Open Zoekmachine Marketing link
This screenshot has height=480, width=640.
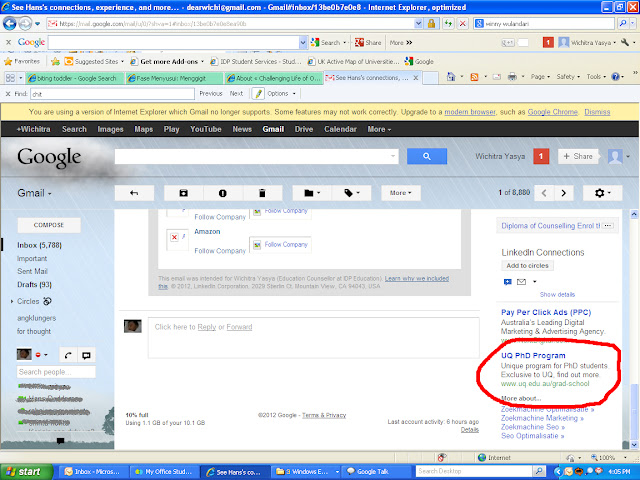pos(542,418)
